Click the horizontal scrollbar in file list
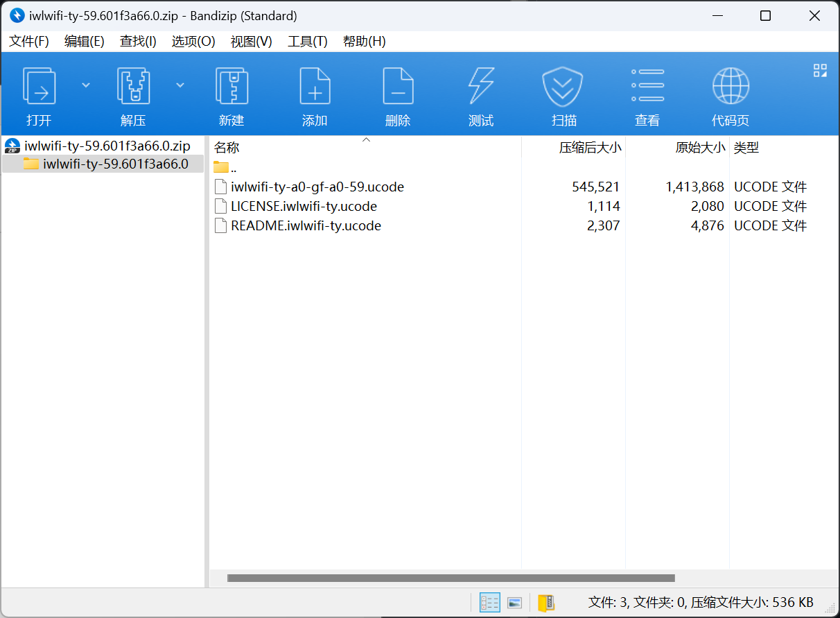The height and width of the screenshot is (618, 840). (x=450, y=578)
